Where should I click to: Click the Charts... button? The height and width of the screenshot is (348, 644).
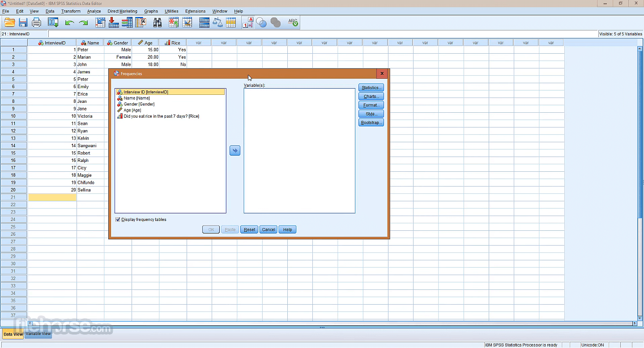(371, 97)
